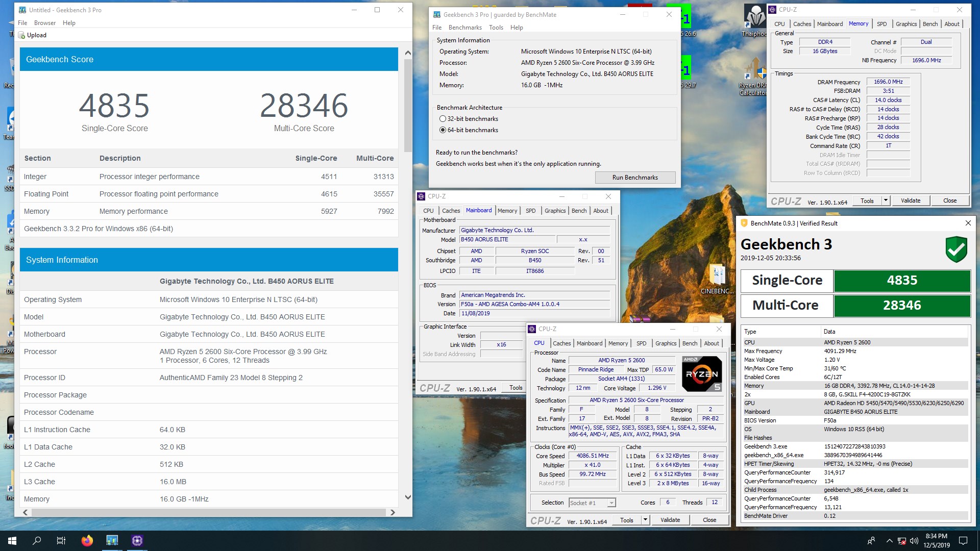Select the Integer row in Geekbench table
The width and height of the screenshot is (980, 551).
coord(209,177)
